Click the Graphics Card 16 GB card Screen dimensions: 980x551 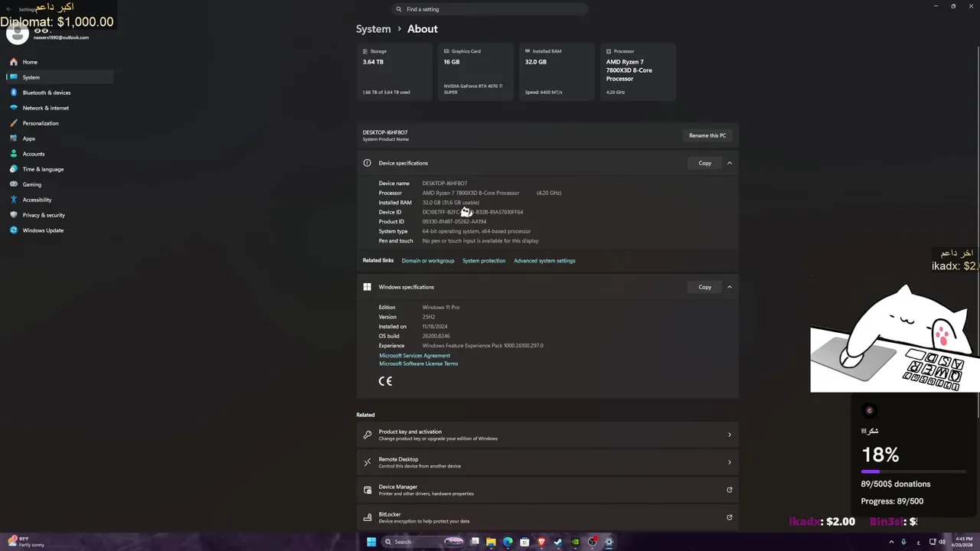tap(475, 72)
